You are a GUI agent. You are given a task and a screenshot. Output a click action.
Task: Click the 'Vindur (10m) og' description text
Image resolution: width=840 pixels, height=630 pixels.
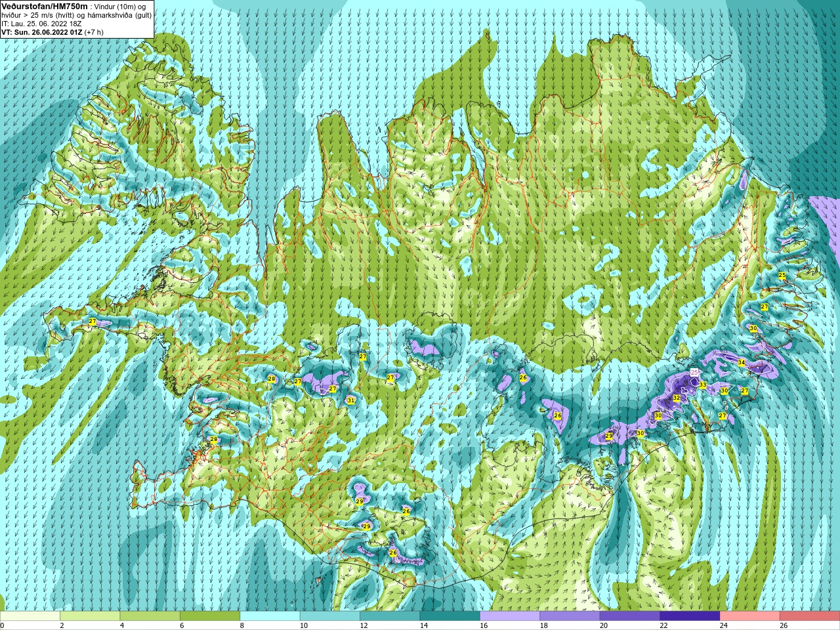coord(121,7)
